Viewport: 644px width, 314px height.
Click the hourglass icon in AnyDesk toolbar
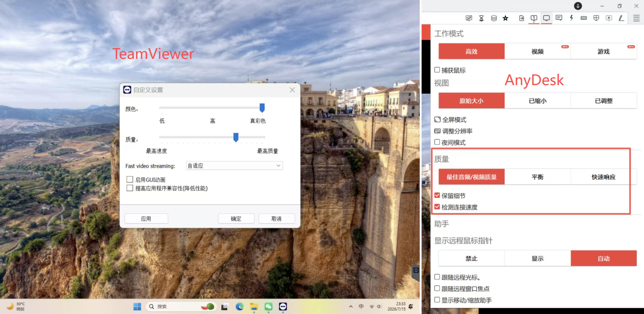[481, 18]
